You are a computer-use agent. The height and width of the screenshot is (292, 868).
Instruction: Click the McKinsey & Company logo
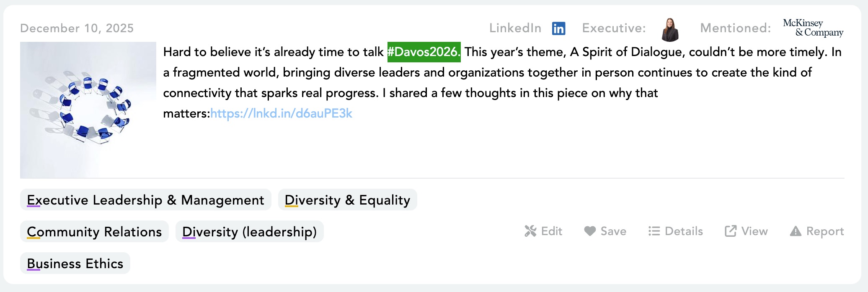click(x=813, y=28)
